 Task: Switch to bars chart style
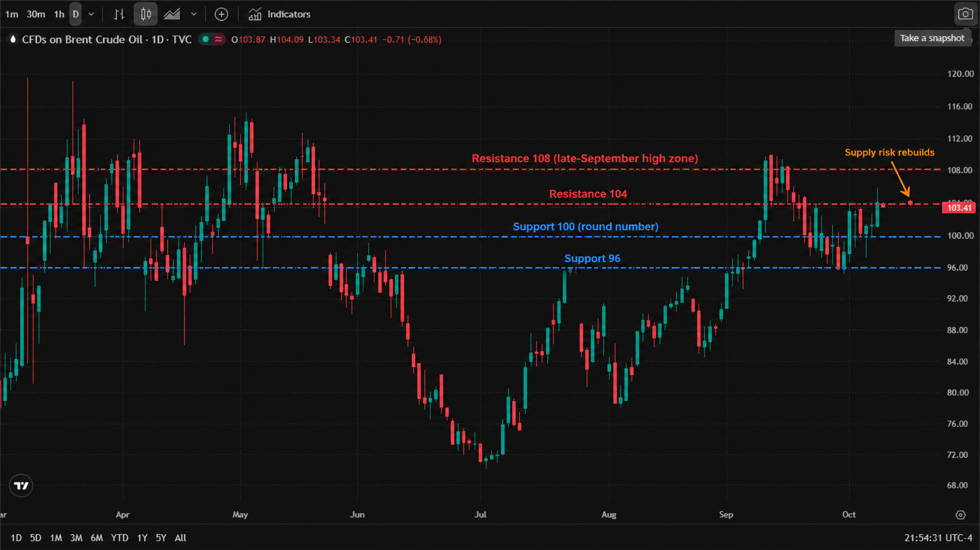click(x=120, y=14)
